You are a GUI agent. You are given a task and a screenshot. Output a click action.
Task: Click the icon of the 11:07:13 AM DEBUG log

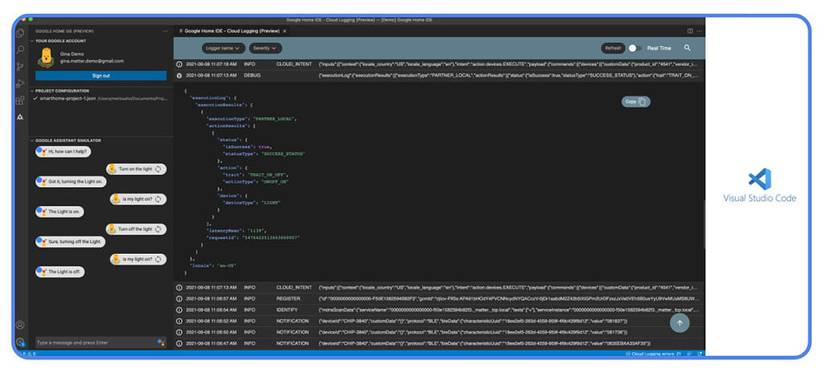[x=179, y=75]
